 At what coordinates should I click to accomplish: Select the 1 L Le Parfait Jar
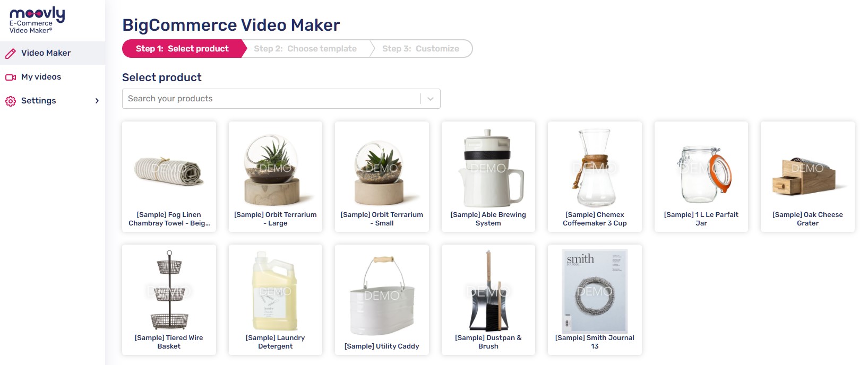tap(701, 177)
